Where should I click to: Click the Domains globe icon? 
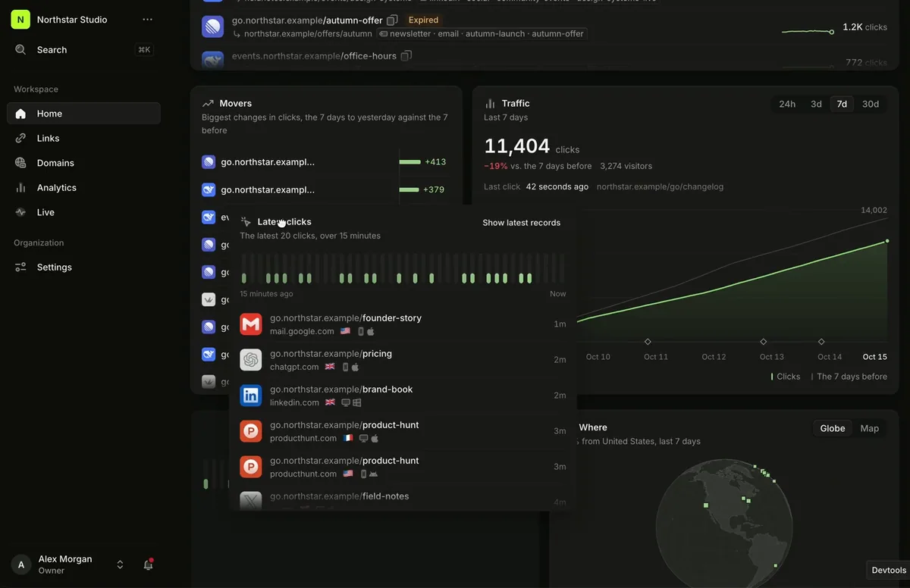tap(20, 163)
